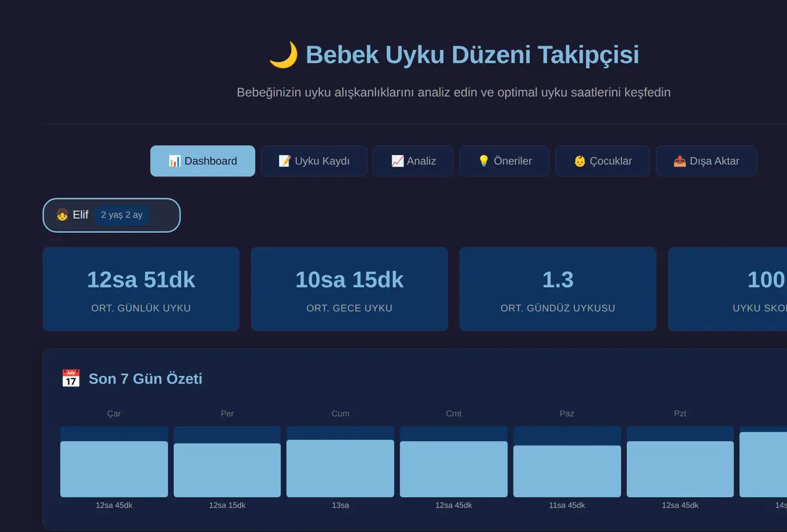The height and width of the screenshot is (532, 787).
Task: Click the 'Bebek Uyku Düzeni Takipçisi' title
Action: point(472,55)
